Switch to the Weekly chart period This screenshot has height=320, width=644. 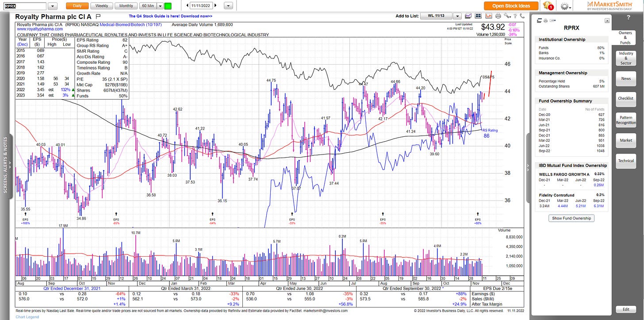[101, 6]
